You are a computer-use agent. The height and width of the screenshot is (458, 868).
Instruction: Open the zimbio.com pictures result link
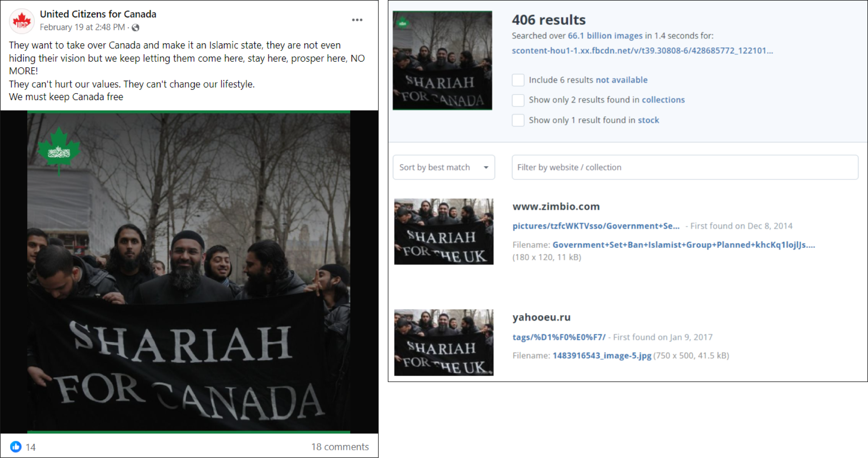point(595,226)
